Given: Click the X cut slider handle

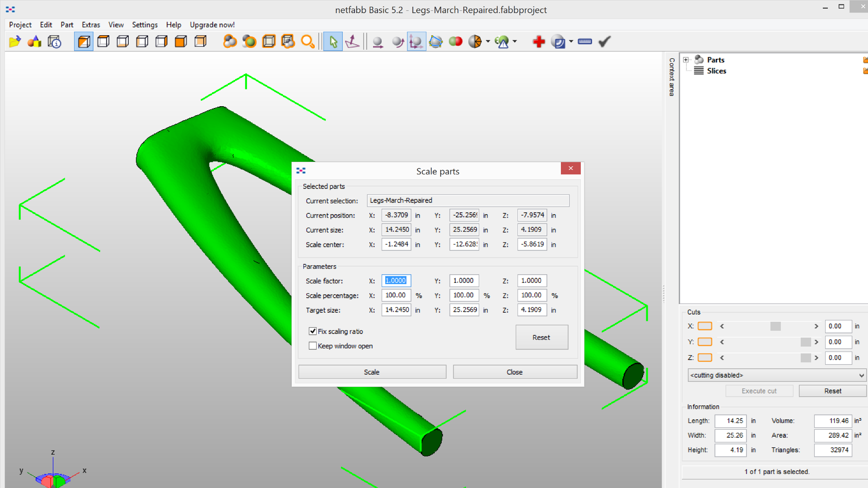Looking at the screenshot, I should pyautogui.click(x=775, y=326).
